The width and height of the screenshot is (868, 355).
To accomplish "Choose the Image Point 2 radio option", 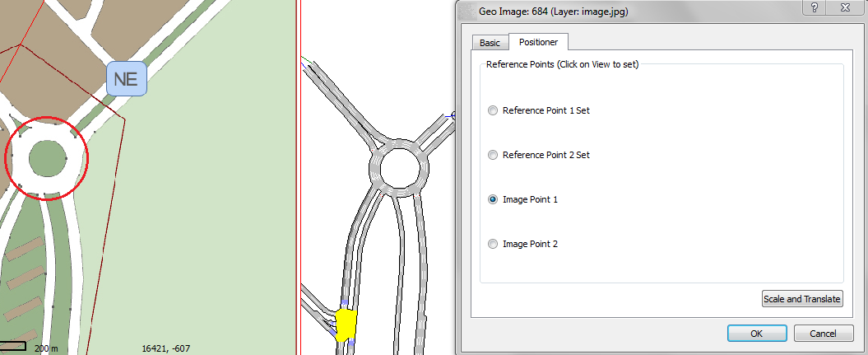I will (x=493, y=244).
